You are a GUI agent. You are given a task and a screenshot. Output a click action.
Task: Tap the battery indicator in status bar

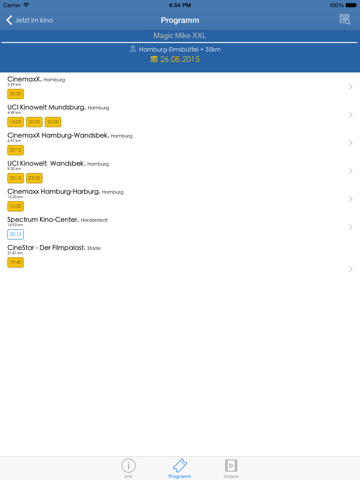pos(351,5)
